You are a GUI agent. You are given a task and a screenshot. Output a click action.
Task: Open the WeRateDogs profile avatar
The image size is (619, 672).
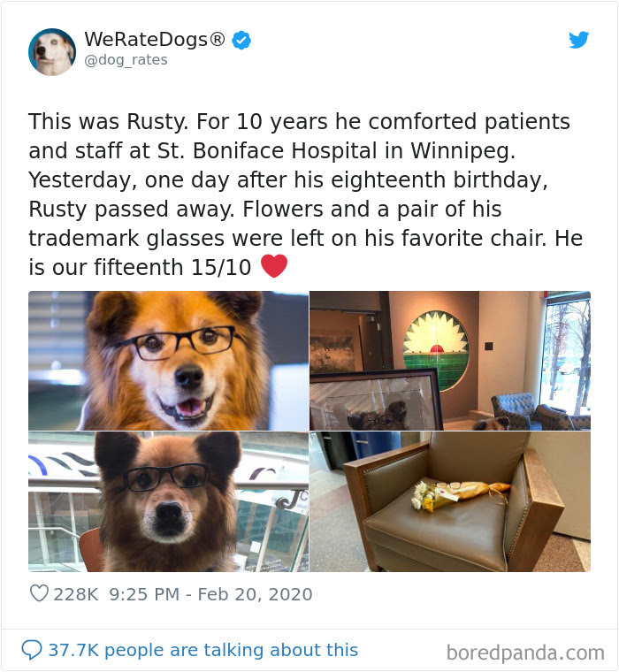click(x=52, y=52)
